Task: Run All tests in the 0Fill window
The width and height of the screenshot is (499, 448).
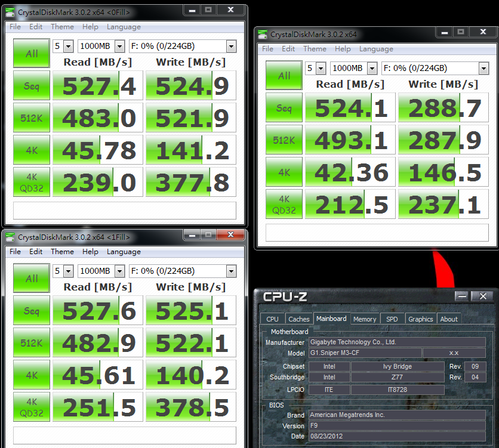Action: (32, 54)
